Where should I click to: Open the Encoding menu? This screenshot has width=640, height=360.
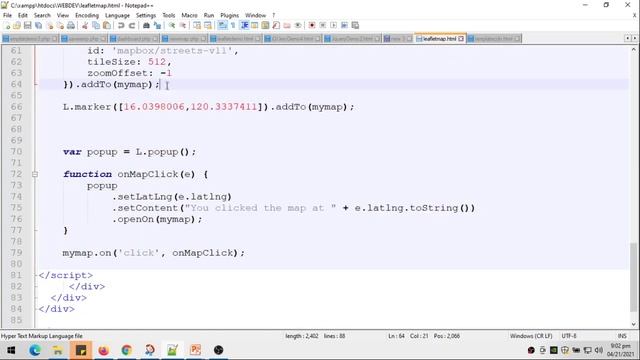[x=87, y=15]
